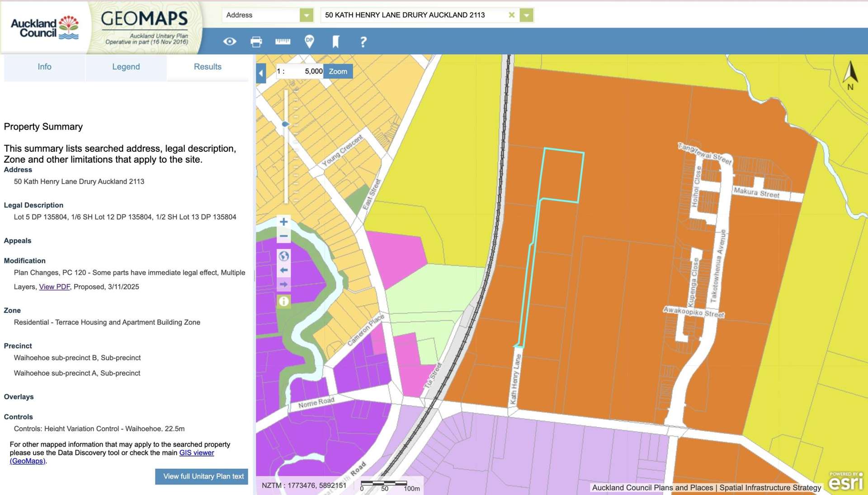Open the bookmark tool
868x495 pixels.
pyautogui.click(x=335, y=42)
